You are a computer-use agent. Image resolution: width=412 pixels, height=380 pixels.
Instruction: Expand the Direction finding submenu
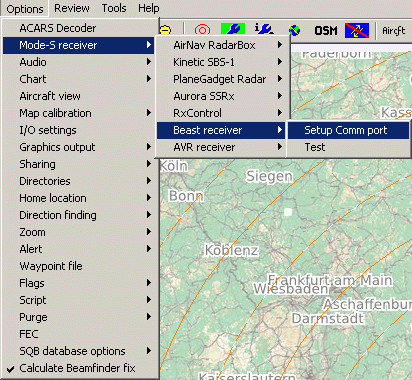[79, 215]
